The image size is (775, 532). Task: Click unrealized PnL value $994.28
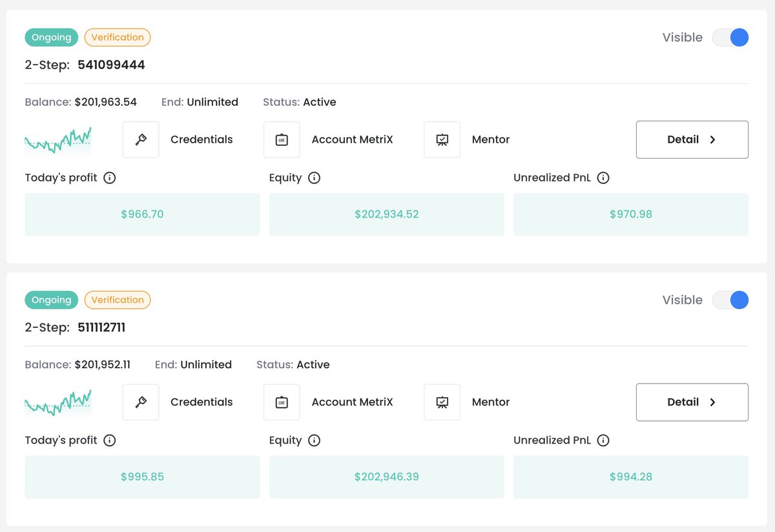631,477
